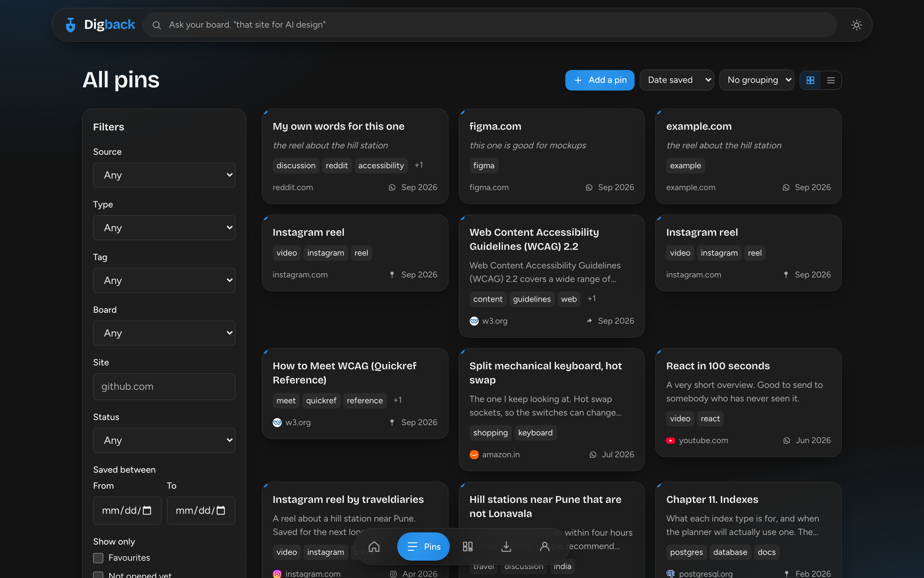Click WhatsApp icon on React in 100 seconds pin
Viewport: 924px width, 578px height.
pyautogui.click(x=787, y=441)
